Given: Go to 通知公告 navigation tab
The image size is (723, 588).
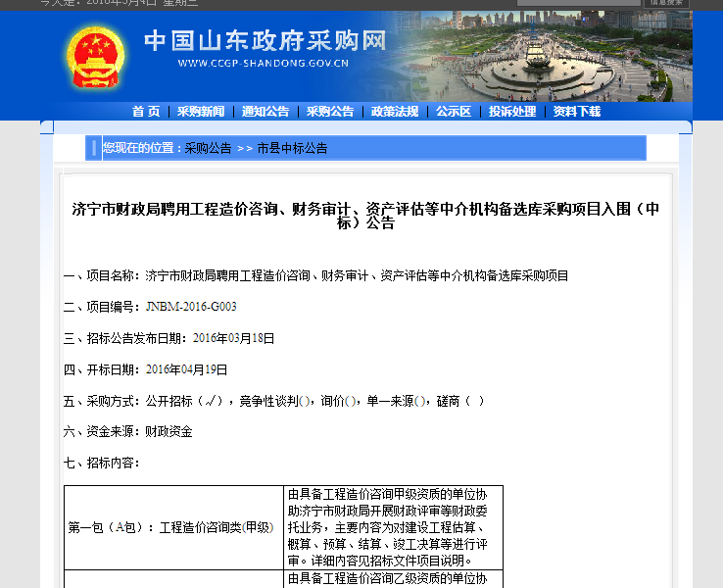Looking at the screenshot, I should point(265,112).
